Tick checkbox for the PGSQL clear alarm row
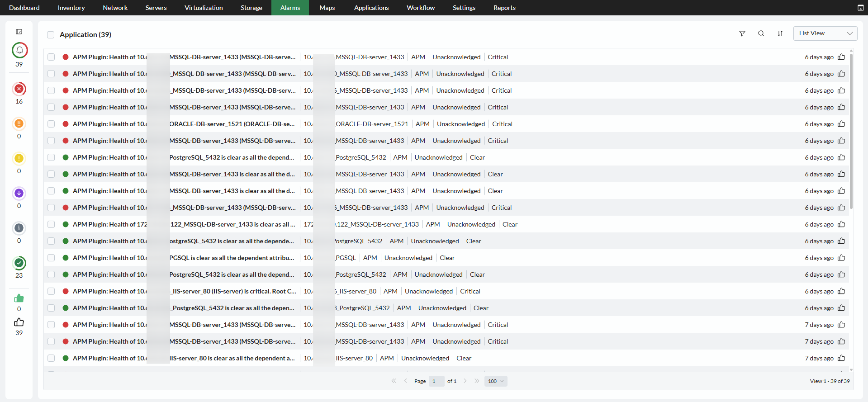 [x=51, y=258]
